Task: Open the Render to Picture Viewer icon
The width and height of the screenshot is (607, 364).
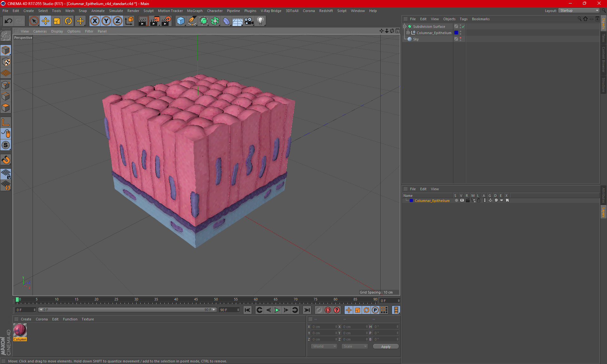Action: tap(155, 21)
